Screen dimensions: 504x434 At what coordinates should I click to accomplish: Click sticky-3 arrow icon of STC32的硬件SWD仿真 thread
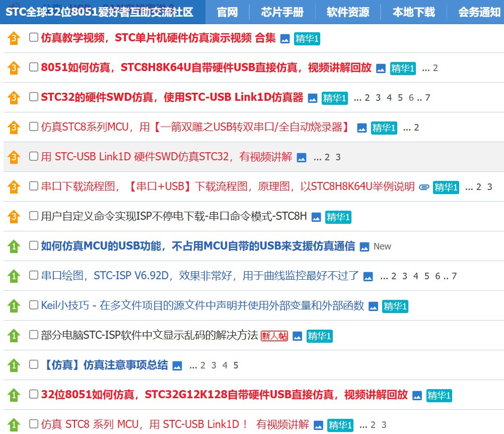click(14, 97)
